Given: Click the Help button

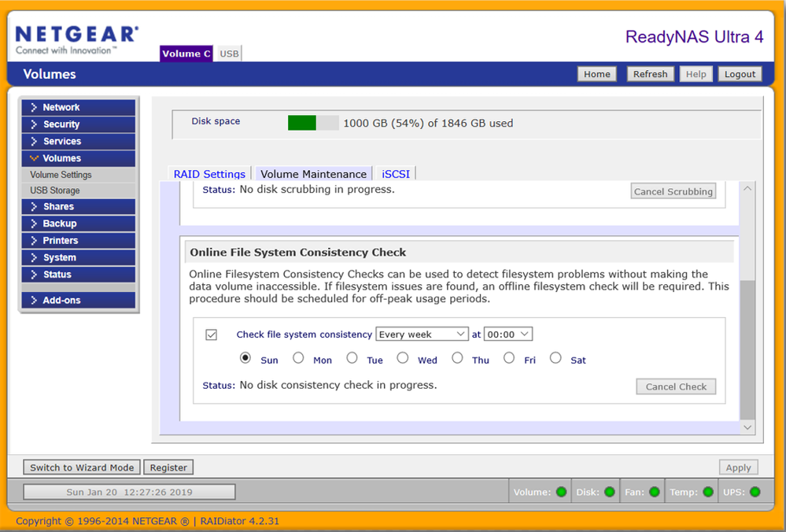Looking at the screenshot, I should [x=696, y=74].
